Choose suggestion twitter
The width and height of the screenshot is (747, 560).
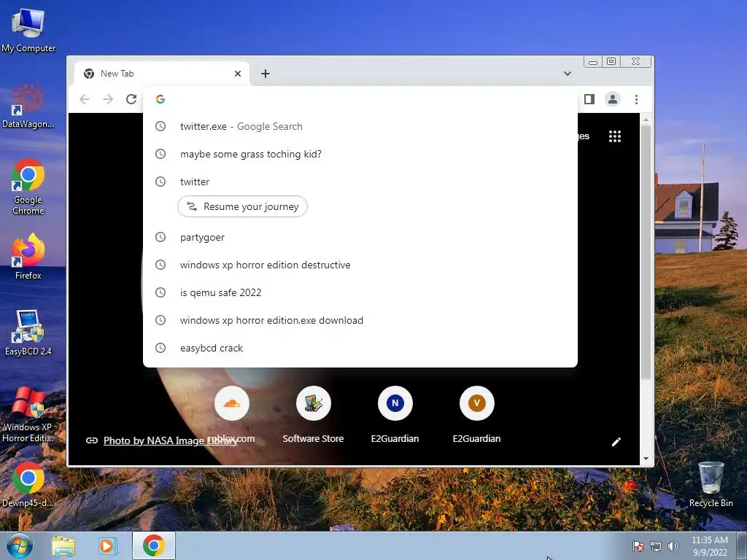coord(360,182)
